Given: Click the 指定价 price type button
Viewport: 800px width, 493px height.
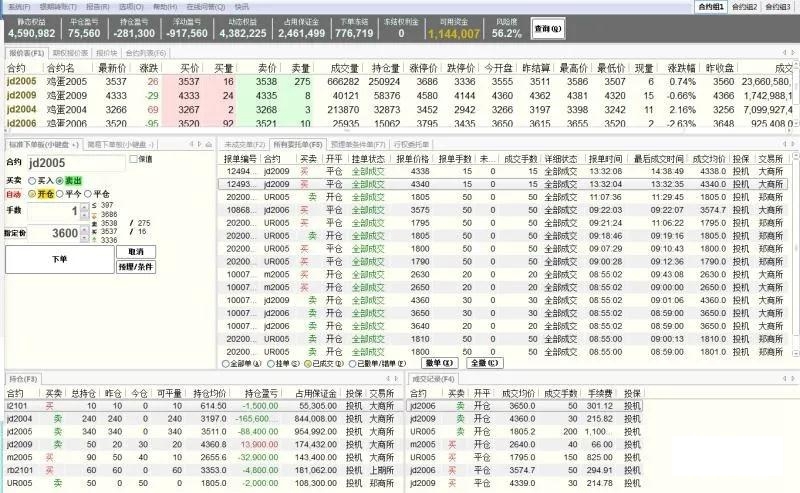Looking at the screenshot, I should click(x=15, y=233).
